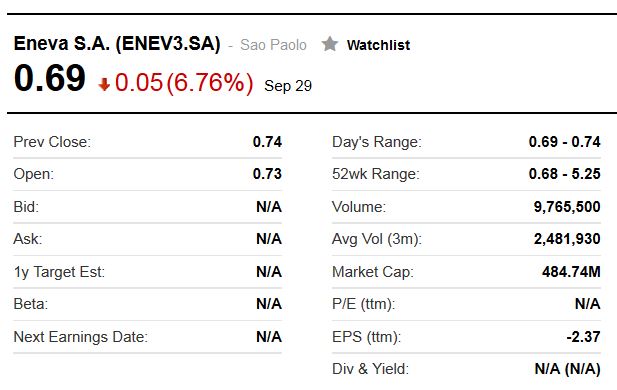Viewport: 617px width, 390px height.
Task: Click the Prev Close value 0.74
Action: [267, 142]
